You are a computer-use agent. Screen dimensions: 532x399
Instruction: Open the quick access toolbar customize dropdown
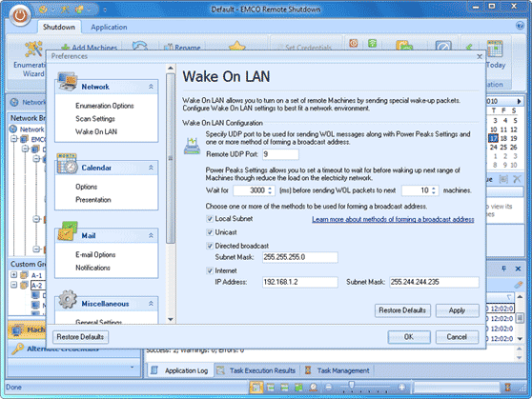tap(105, 10)
